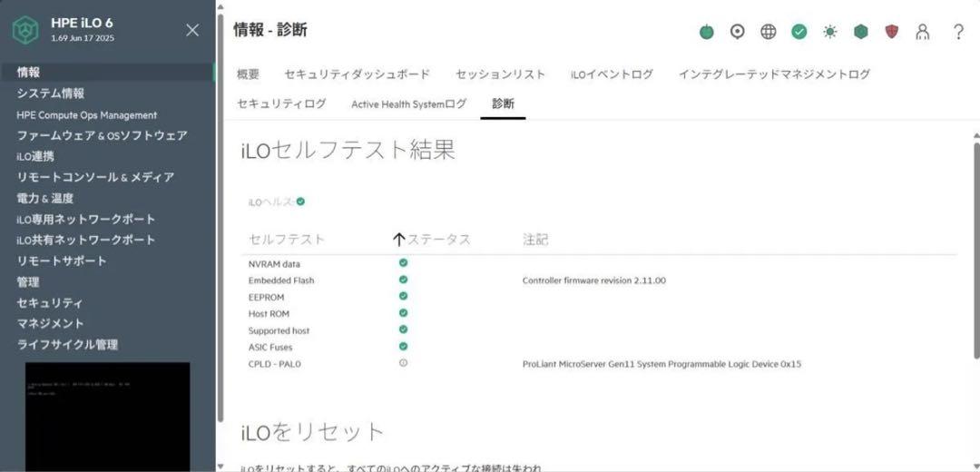Click firmware version 1.69 Jun 17 2025
Image resolution: width=980 pixels, height=472 pixels.
[83, 38]
